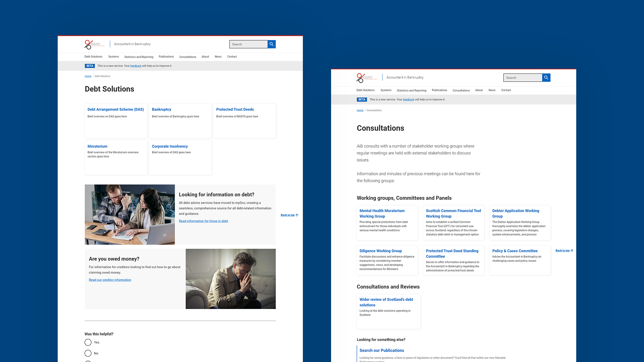Click Home breadcrumb on the Consultations page
This screenshot has height=362, width=644.
tap(360, 110)
